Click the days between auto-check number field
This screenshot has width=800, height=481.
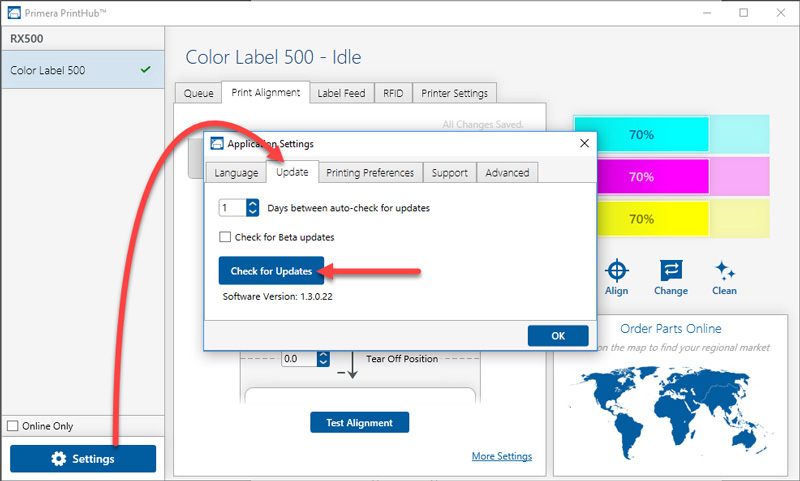click(x=233, y=208)
